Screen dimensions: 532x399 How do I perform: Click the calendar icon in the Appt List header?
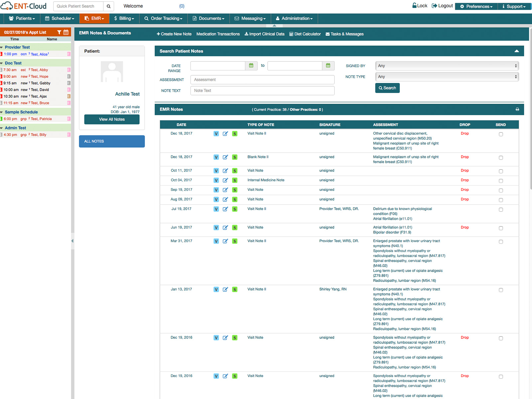pos(66,32)
